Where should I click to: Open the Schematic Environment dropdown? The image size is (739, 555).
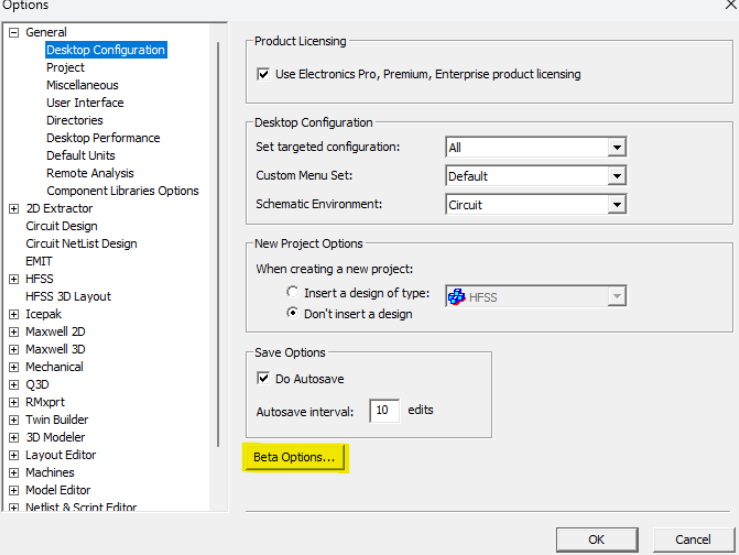click(617, 205)
